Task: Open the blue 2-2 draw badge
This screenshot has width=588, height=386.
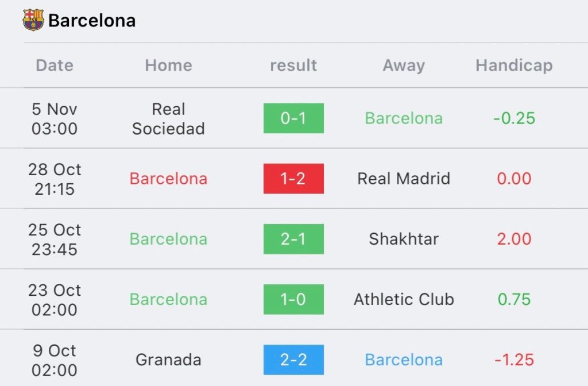Action: pos(293,360)
